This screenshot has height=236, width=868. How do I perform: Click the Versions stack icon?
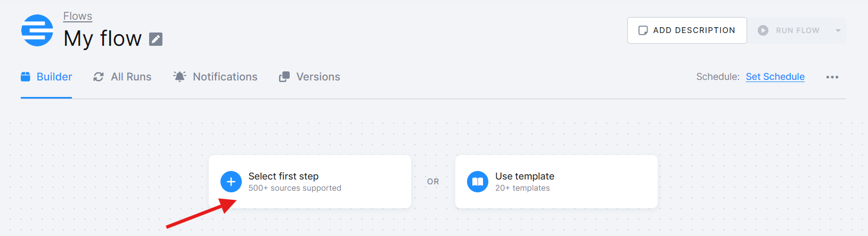point(284,77)
